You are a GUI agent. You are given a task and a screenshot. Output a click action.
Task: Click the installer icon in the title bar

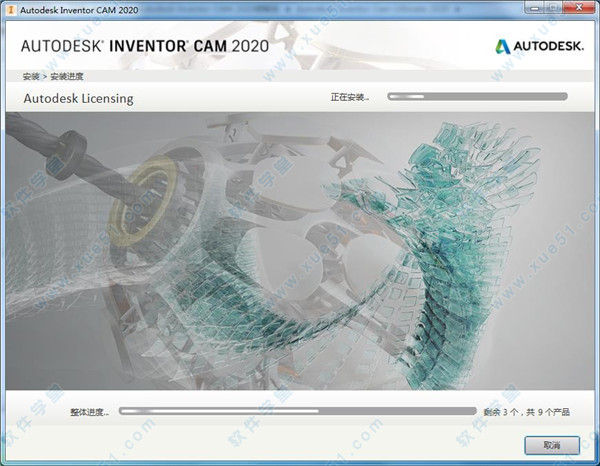11,10
